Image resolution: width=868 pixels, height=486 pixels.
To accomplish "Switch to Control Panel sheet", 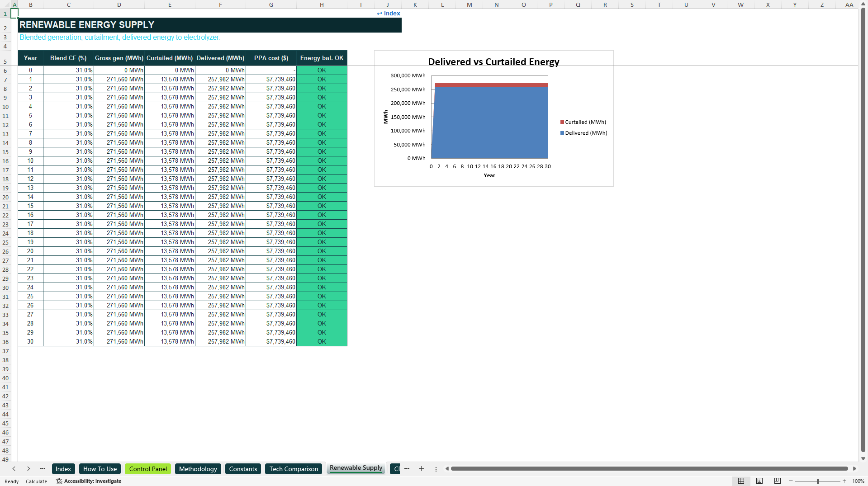I will tap(148, 469).
